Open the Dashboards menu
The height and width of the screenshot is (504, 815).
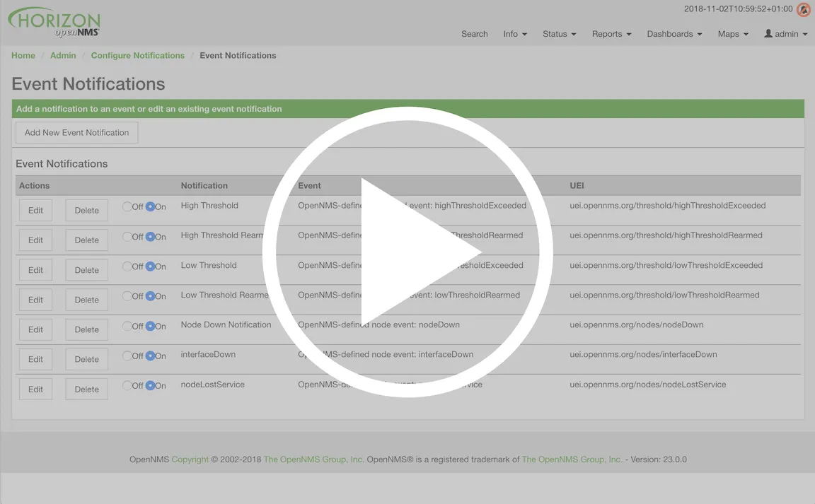(x=674, y=34)
